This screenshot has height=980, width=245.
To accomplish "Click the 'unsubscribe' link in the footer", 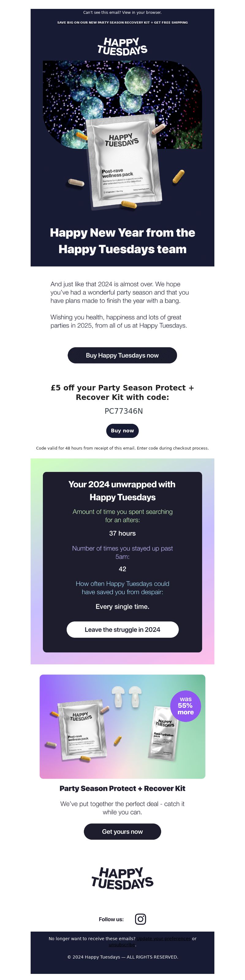I will click(122, 944).
